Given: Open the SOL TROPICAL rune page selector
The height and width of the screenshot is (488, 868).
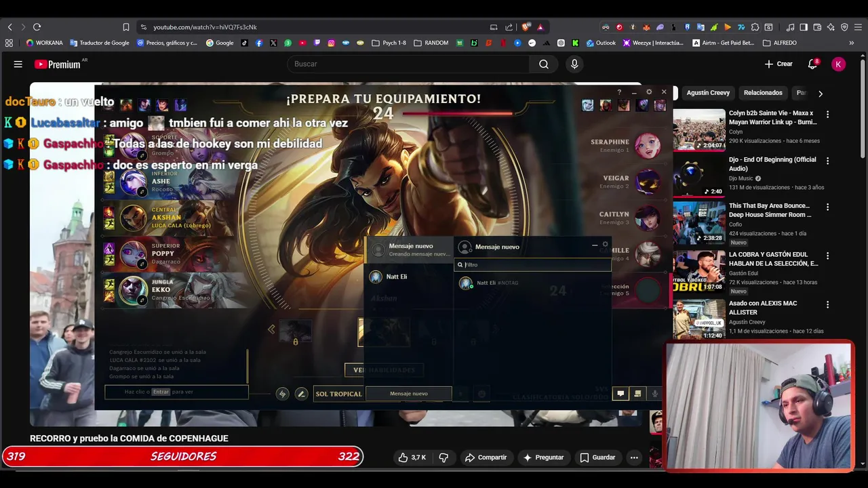Looking at the screenshot, I should [338, 394].
